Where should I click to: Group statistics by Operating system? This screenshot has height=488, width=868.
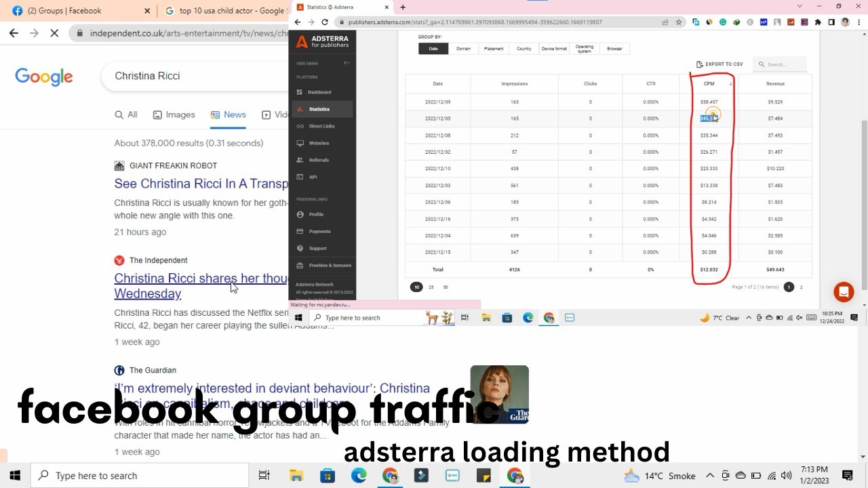pos(584,49)
